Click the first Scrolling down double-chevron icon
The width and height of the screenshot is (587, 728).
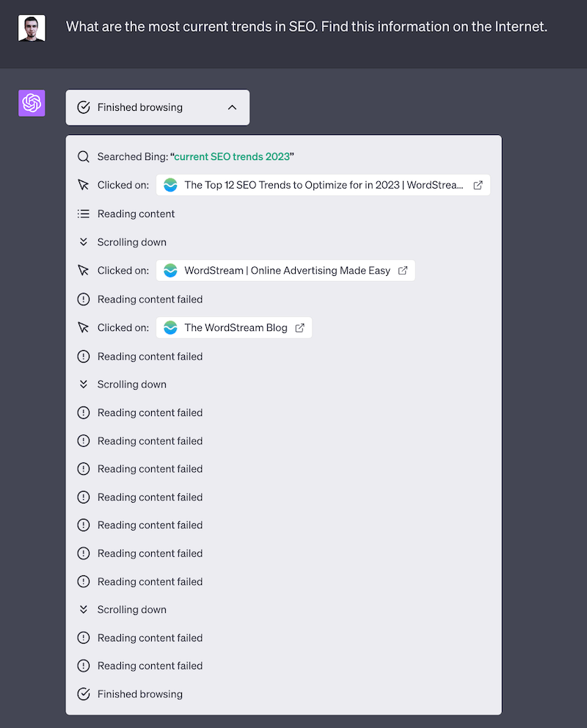[x=83, y=242]
